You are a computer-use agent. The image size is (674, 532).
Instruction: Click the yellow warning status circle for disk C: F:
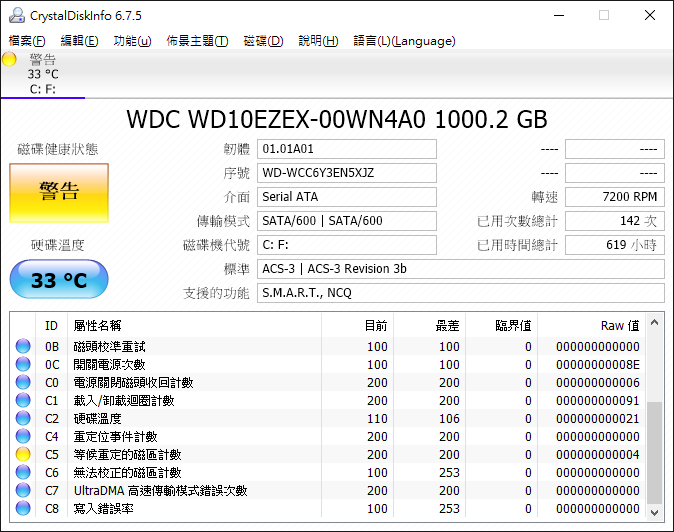point(9,59)
